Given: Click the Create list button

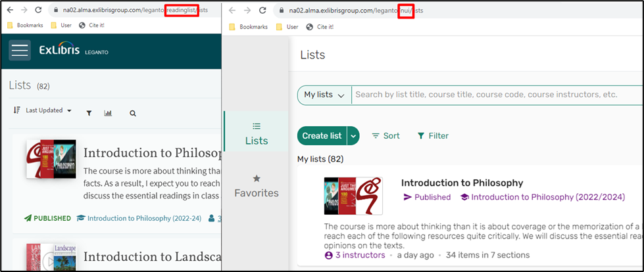Looking at the screenshot, I should [322, 136].
